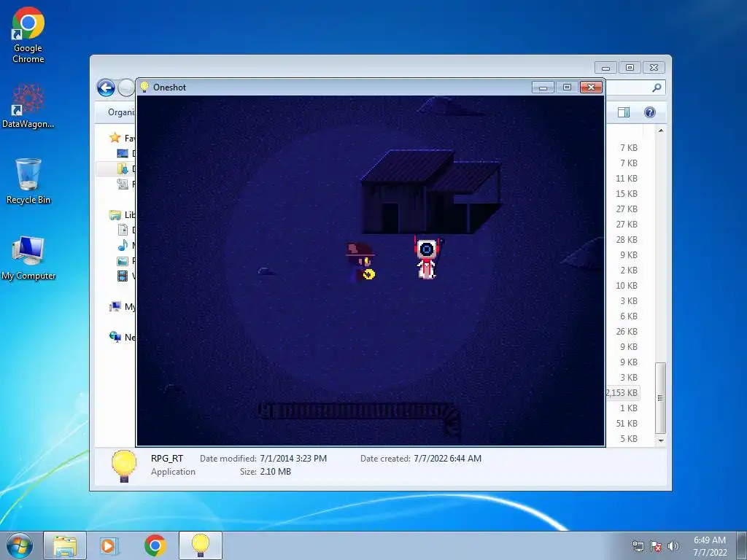This screenshot has width=747, height=560.
Task: Click the dark house in the game
Action: (430, 192)
